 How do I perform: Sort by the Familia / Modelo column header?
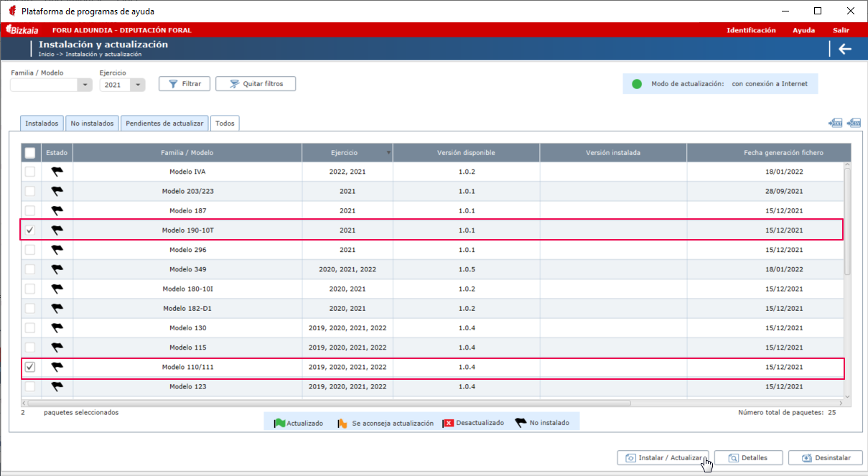[x=187, y=153]
